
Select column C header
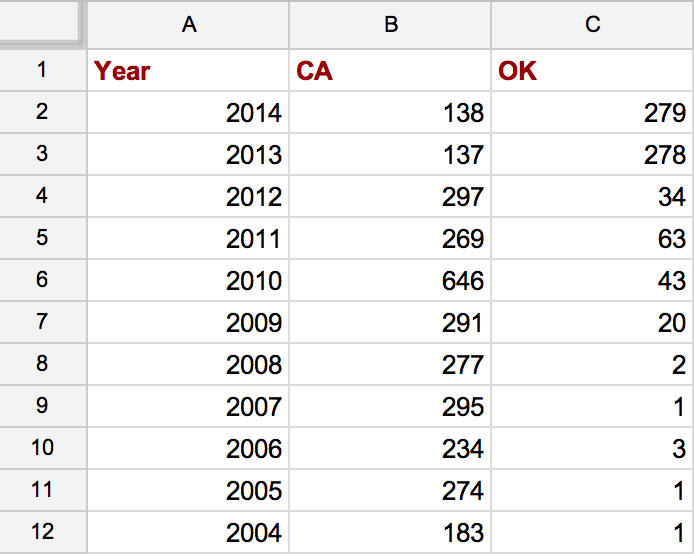point(593,24)
